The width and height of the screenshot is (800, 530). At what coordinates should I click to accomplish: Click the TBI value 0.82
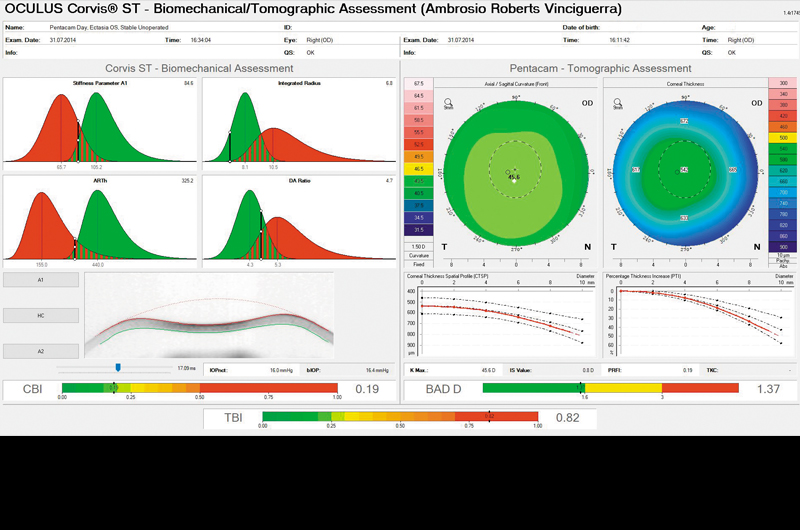click(567, 417)
